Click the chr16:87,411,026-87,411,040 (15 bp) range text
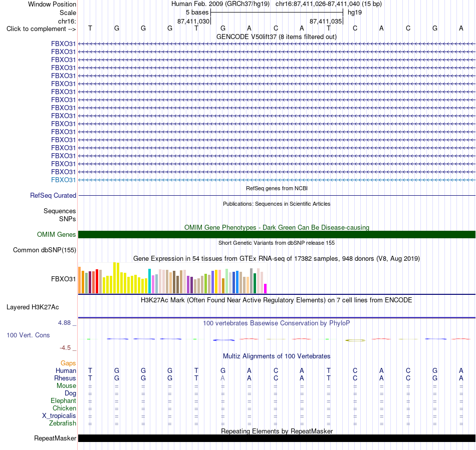The image size is (476, 450). pyautogui.click(x=329, y=4)
